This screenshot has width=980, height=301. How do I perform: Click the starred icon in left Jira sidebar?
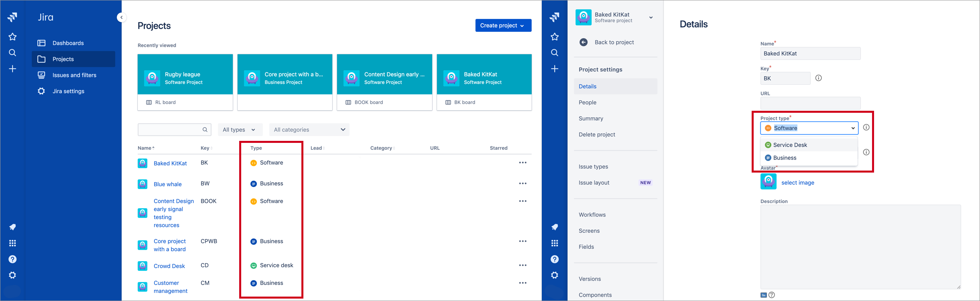point(12,37)
